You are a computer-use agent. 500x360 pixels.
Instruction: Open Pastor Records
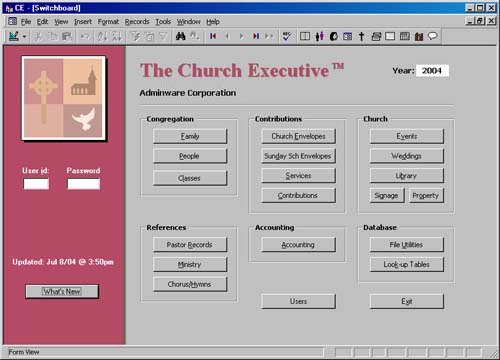(190, 245)
